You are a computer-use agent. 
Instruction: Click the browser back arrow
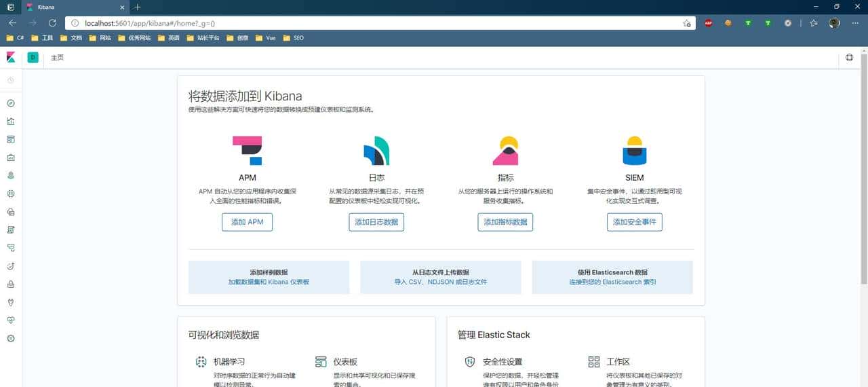[13, 22]
